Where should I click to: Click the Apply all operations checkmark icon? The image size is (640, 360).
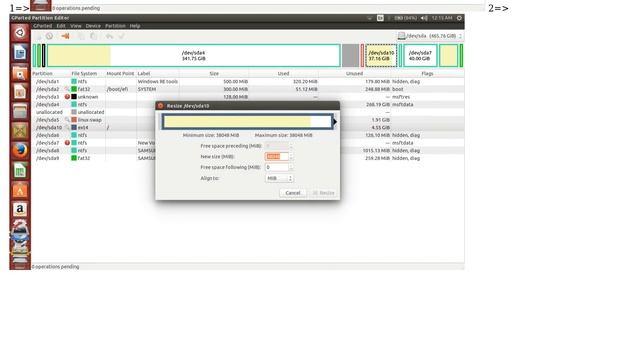(121, 36)
